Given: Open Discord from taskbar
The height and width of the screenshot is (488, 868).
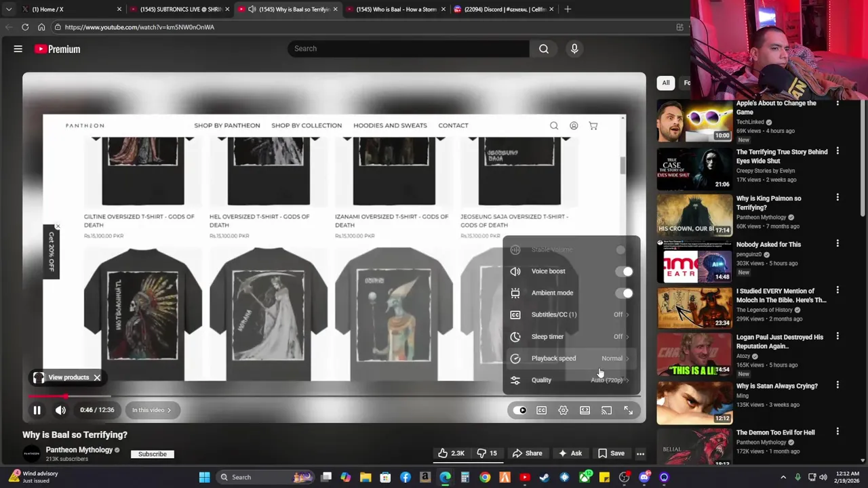Looking at the screenshot, I should tap(644, 477).
